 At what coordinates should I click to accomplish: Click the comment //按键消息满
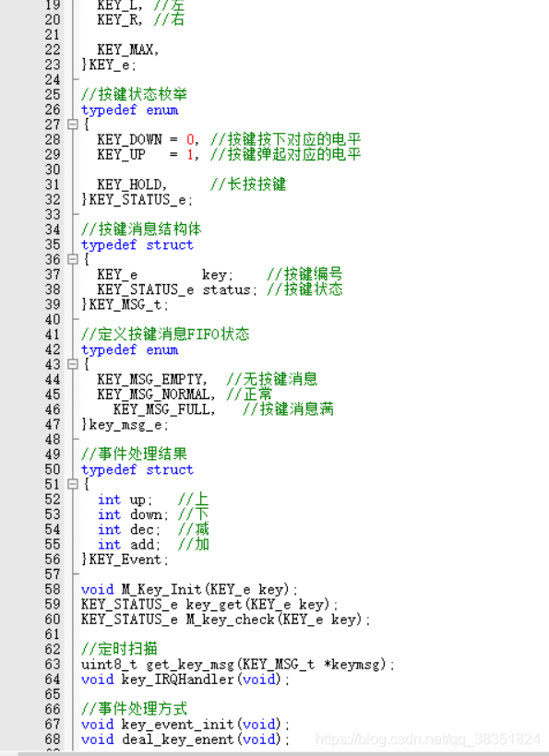289,408
